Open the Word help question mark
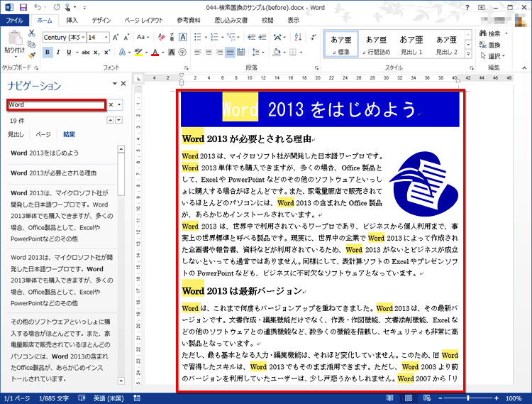Screen dimensions: 532x404 point(467,7)
